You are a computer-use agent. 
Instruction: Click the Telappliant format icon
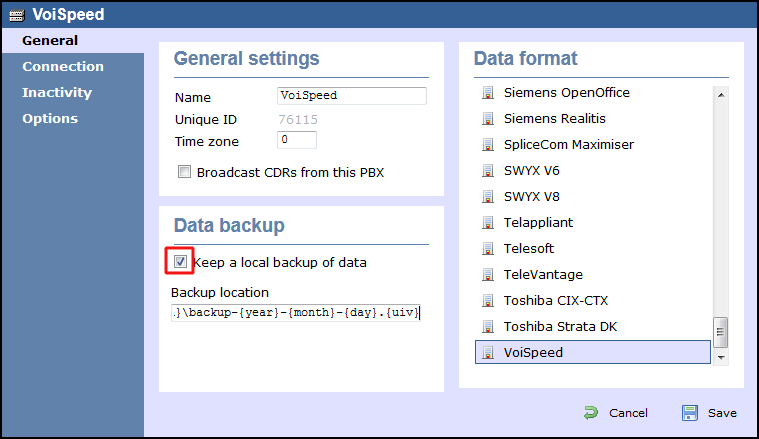[x=488, y=223]
